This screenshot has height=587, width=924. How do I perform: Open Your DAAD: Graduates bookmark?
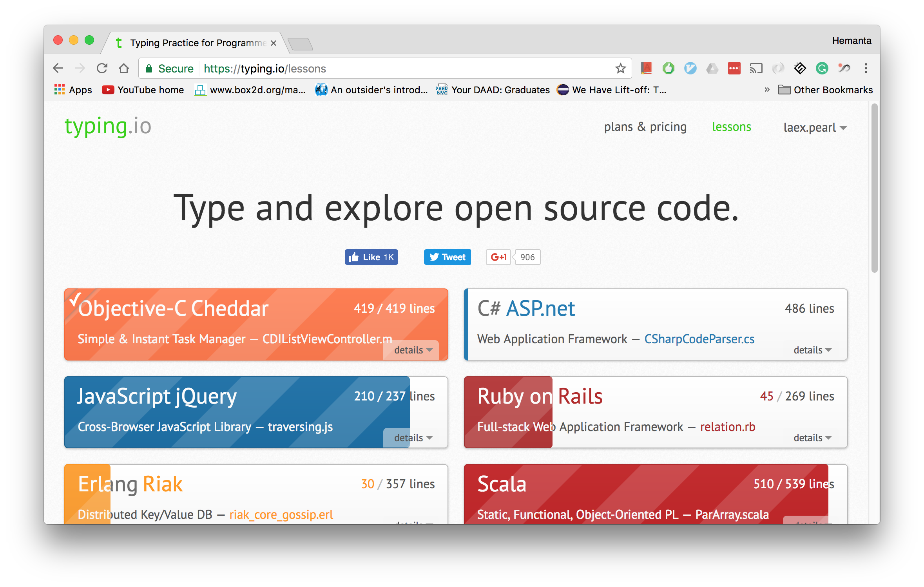(x=493, y=90)
